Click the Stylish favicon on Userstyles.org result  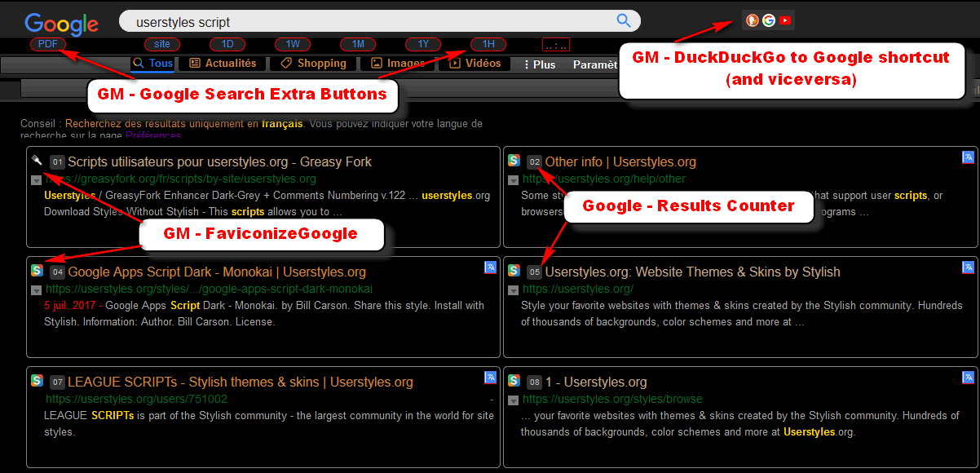click(x=513, y=271)
